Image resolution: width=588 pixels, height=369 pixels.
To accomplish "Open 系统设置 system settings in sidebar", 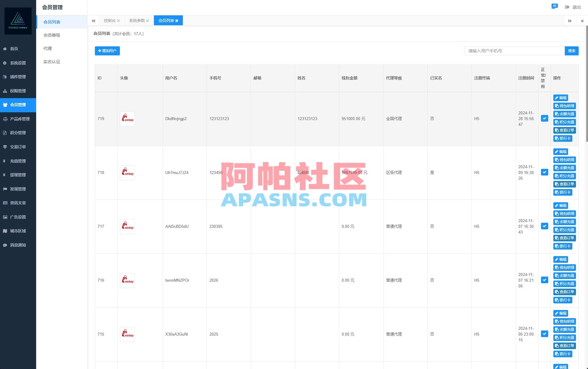I will click(17, 63).
